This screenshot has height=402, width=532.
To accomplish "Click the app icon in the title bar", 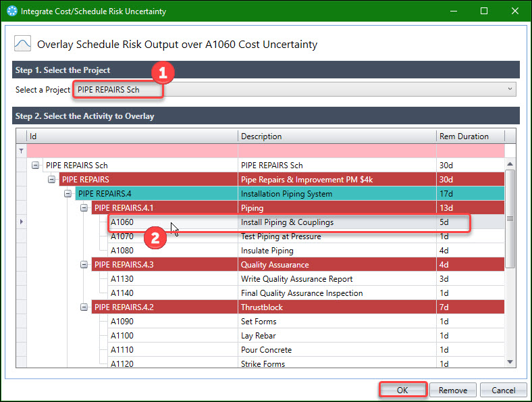I will pos(12,11).
